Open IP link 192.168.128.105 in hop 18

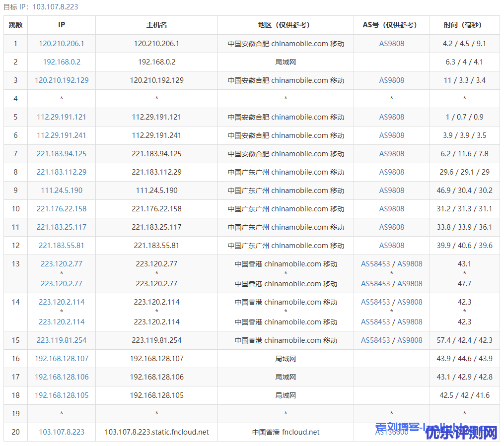tap(62, 395)
